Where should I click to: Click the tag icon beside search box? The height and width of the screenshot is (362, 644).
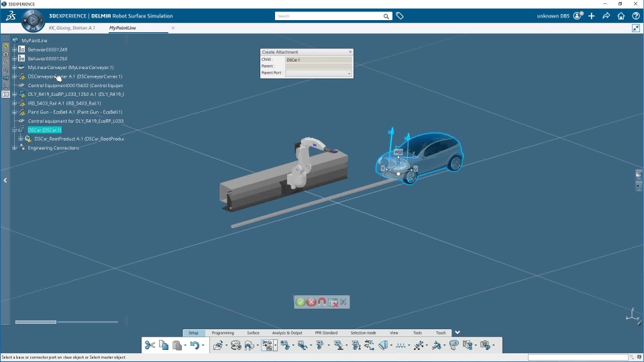[400, 16]
